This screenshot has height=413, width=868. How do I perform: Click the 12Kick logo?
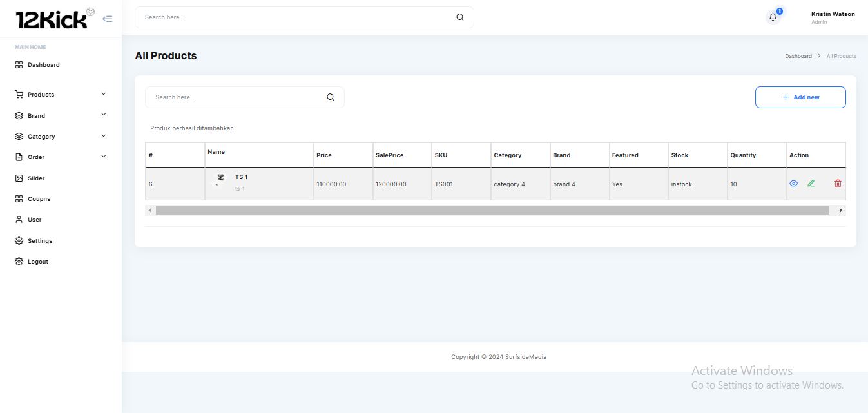(52, 19)
